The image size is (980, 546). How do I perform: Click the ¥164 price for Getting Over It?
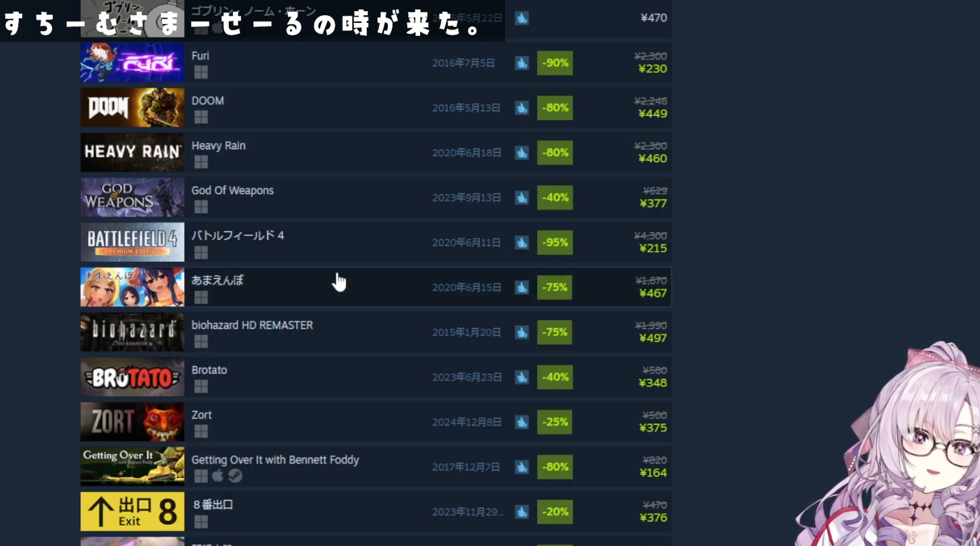click(x=653, y=473)
